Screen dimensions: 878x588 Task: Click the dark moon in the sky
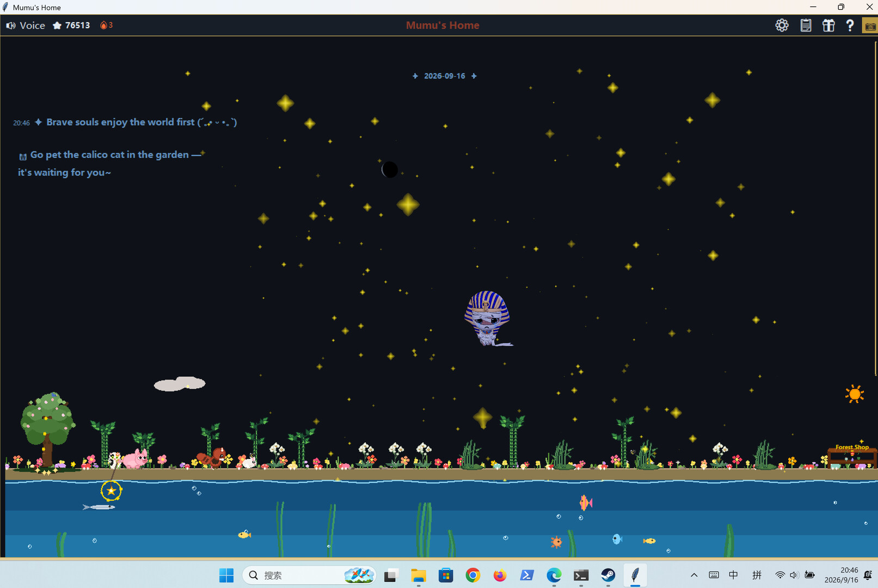pos(390,169)
